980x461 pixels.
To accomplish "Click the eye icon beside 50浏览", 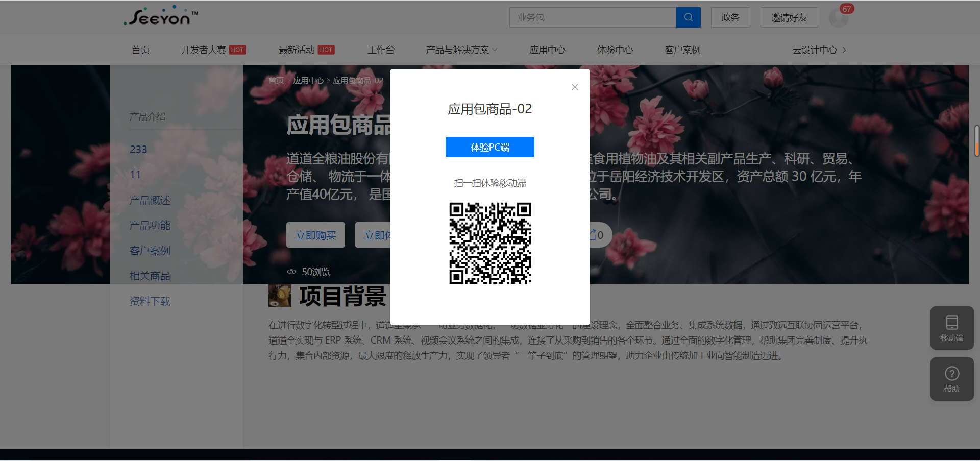I will coord(291,272).
